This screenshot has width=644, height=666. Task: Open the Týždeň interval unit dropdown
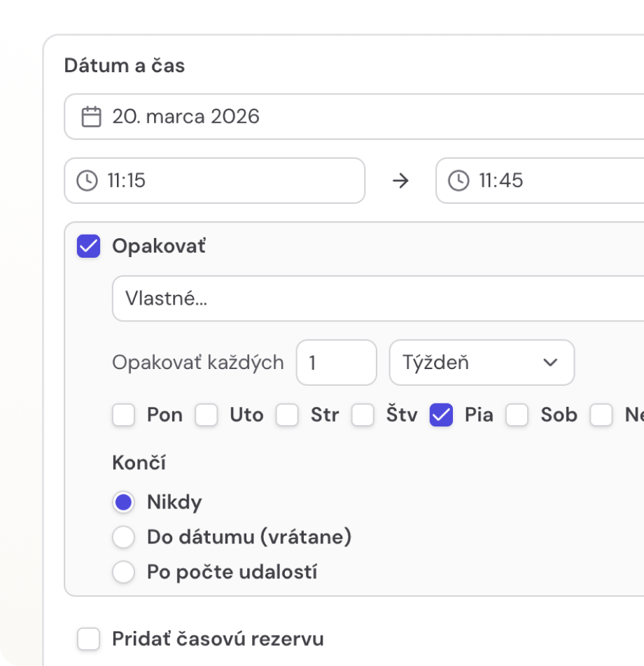click(x=482, y=363)
